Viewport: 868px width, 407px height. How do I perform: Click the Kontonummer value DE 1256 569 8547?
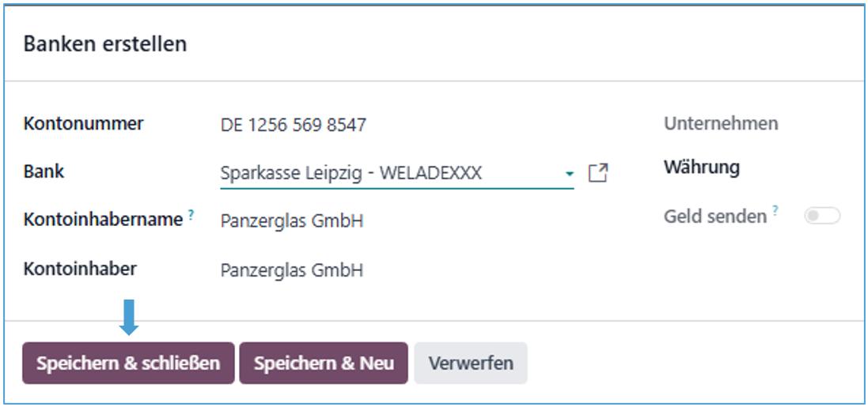tap(294, 125)
